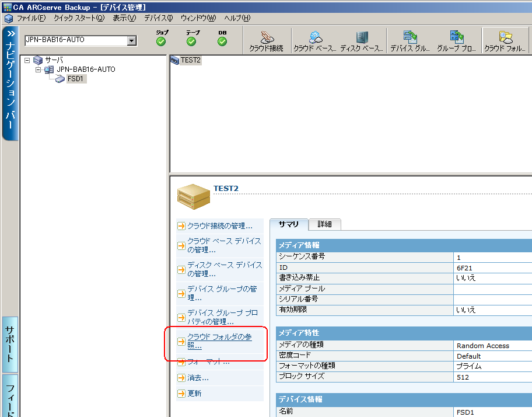Click the application icon at the menu bar's left

9,18
